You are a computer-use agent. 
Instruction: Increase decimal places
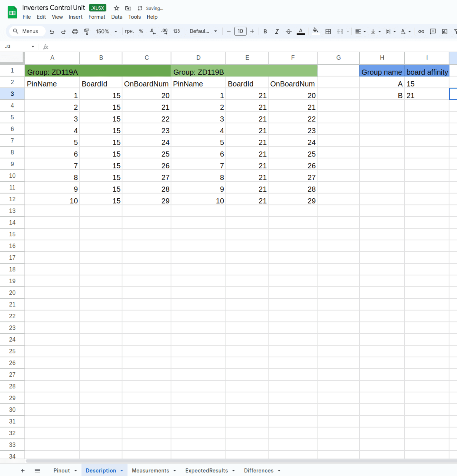pyautogui.click(x=164, y=31)
